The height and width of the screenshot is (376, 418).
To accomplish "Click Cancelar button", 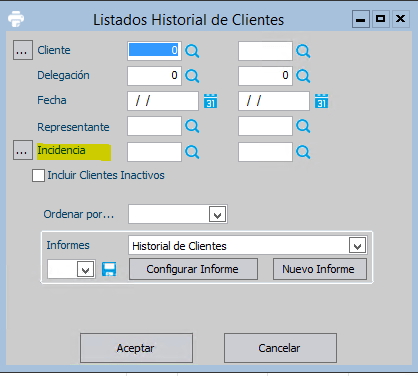I will (x=280, y=348).
